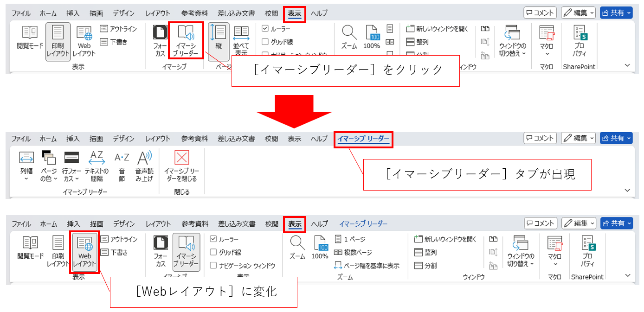Click the テキストの間隔 text spacing icon

(96, 159)
